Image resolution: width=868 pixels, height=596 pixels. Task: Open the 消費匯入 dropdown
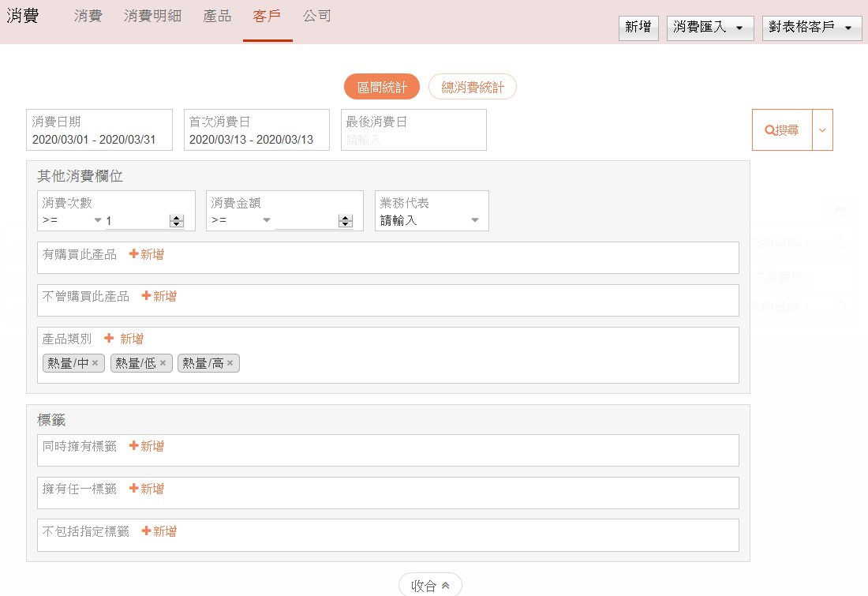tap(709, 28)
